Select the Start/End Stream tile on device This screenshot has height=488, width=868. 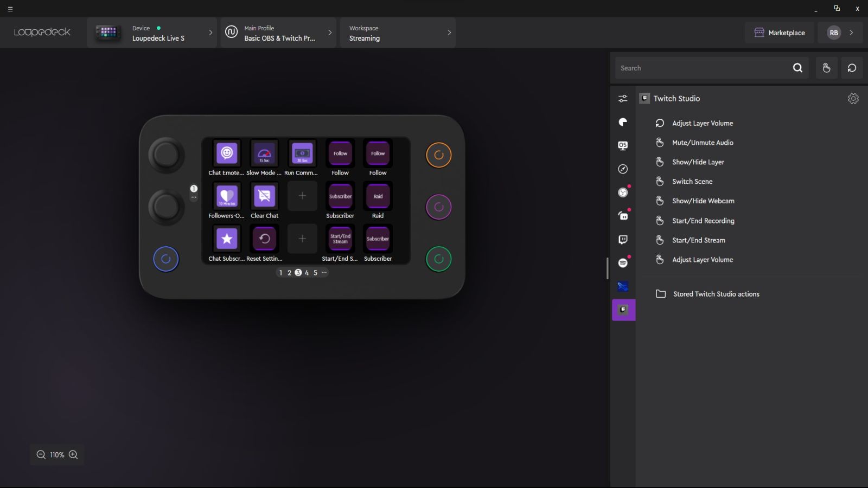pyautogui.click(x=340, y=239)
